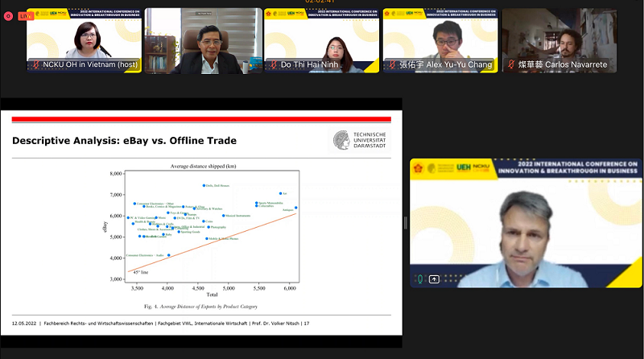This screenshot has height=359, width=644.
Task: Click the divider handle between slide and speaker video
Action: [x=406, y=223]
